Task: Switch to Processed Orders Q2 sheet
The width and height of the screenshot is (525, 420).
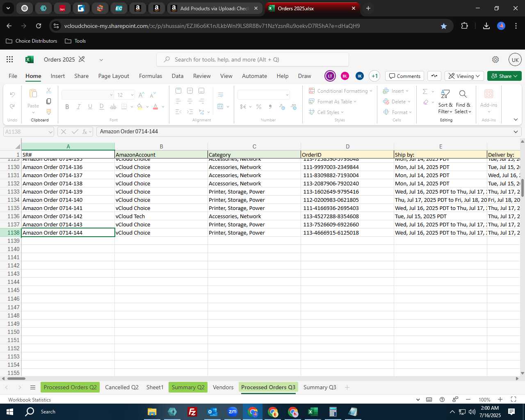Action: 70,388
